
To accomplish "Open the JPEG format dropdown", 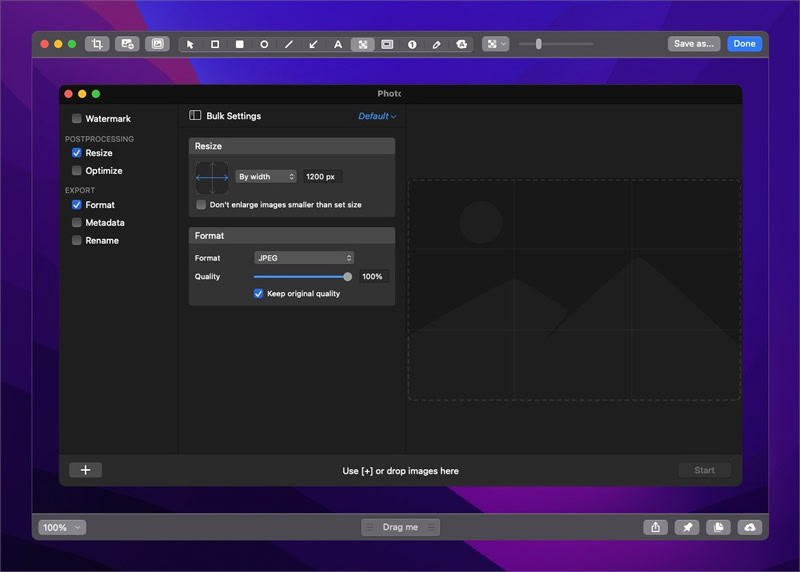I will tap(304, 258).
